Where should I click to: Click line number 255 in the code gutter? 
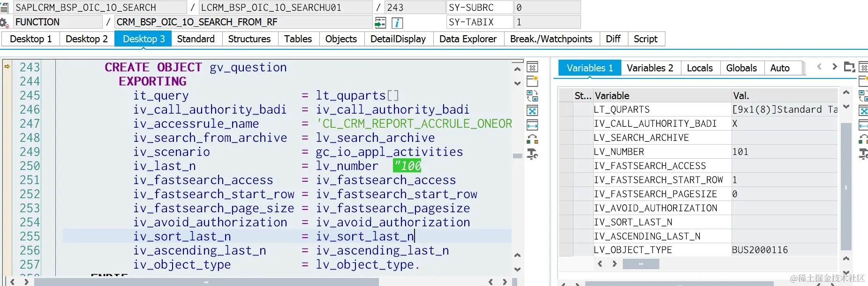tap(30, 236)
